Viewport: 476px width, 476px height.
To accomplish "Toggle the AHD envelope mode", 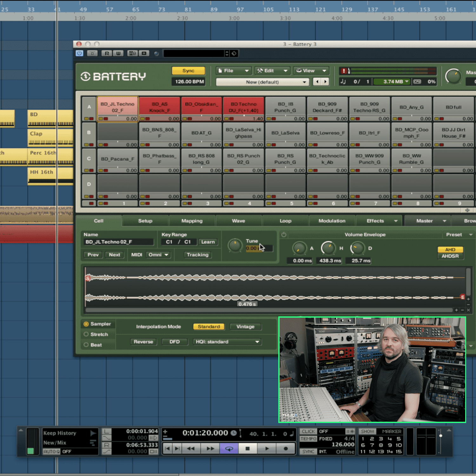I will 450,250.
